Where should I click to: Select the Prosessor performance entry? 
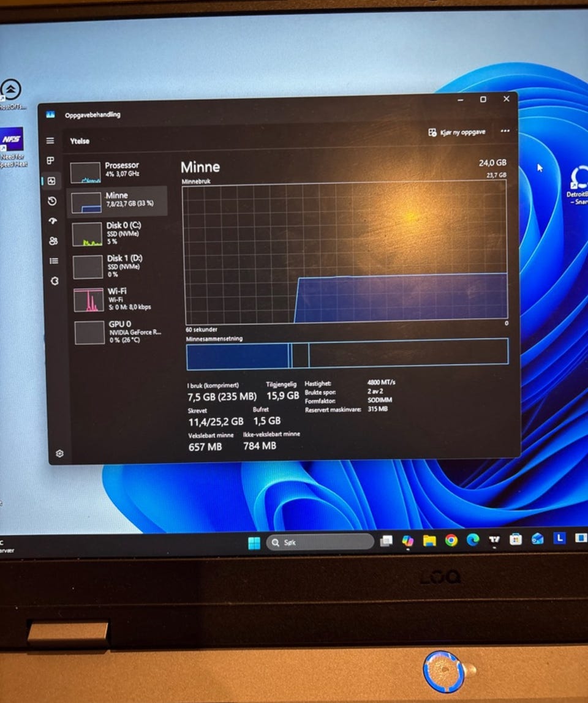118,172
